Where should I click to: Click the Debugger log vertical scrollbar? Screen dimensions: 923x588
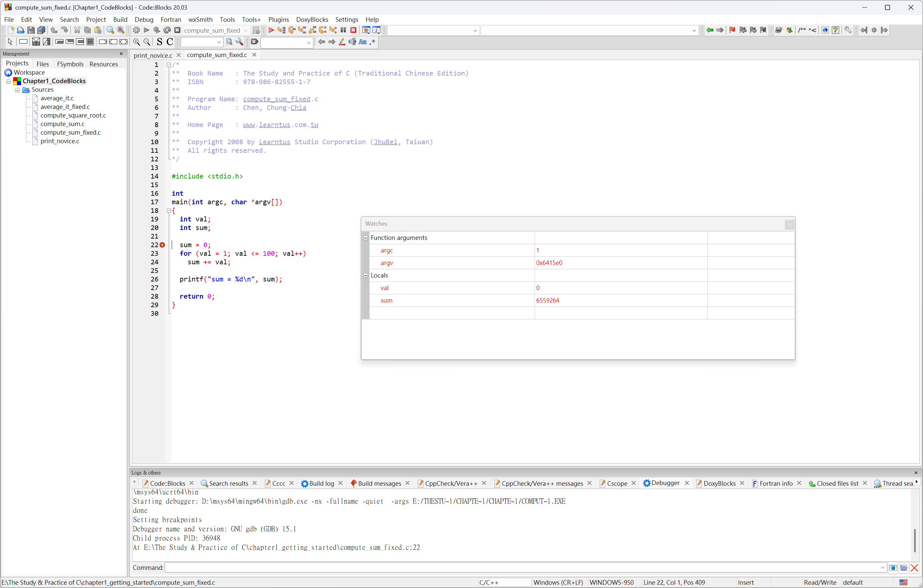pos(914,540)
